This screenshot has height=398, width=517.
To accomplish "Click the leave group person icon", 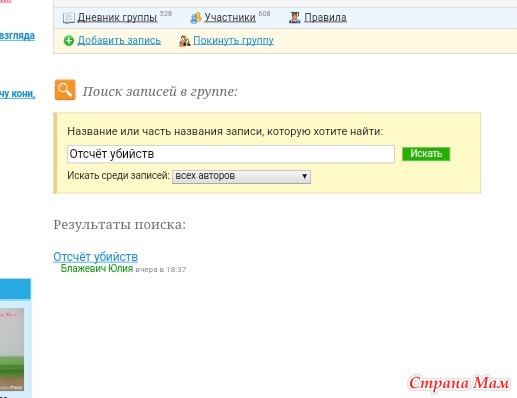I will coord(184,41).
